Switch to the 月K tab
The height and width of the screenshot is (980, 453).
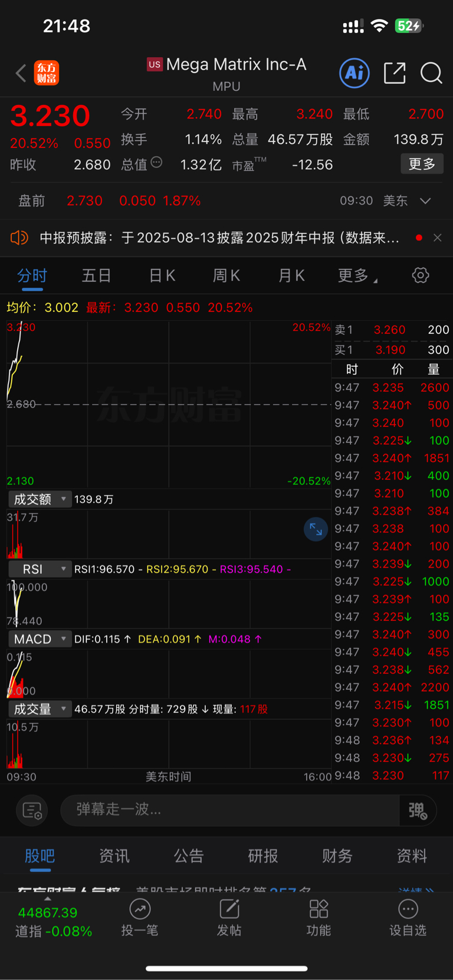[x=291, y=275]
